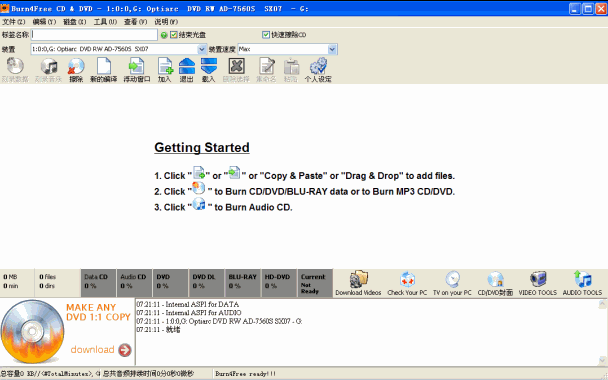Click log line with Optiarc DVD RW drive
Viewport: 608px width, 380px height.
[x=219, y=321]
